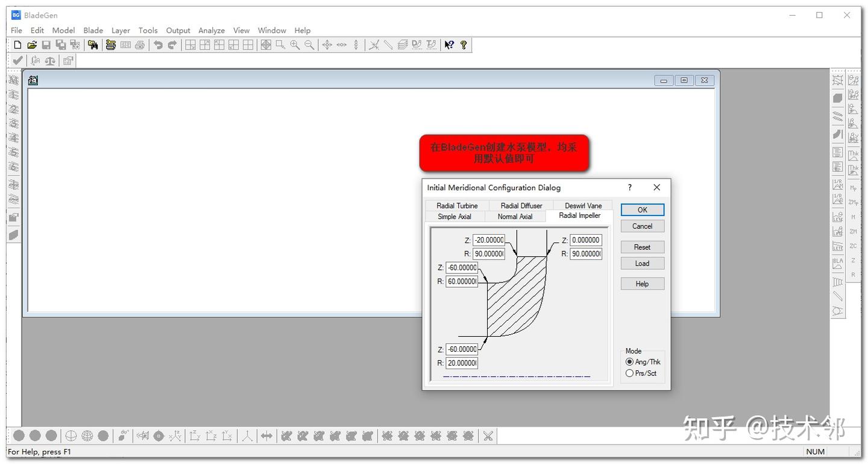The height and width of the screenshot is (464, 868).
Task: Click the Mp label in the right sidebar
Action: (854, 188)
